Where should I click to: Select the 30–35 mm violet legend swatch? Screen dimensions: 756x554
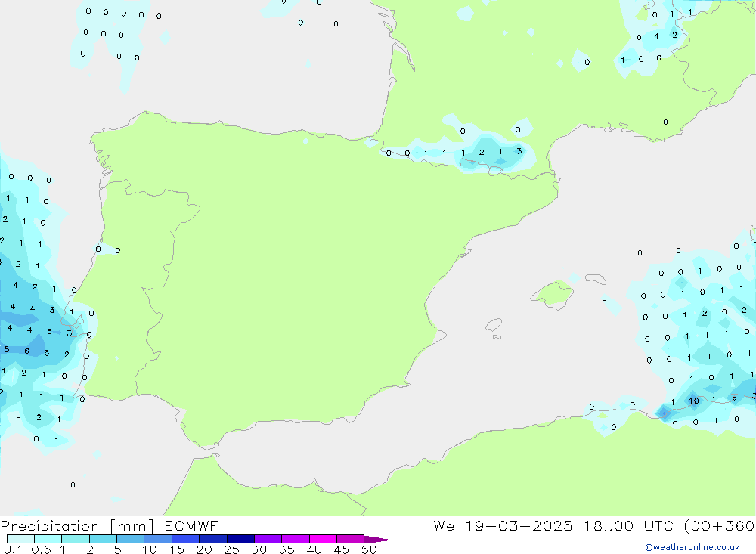(268, 539)
